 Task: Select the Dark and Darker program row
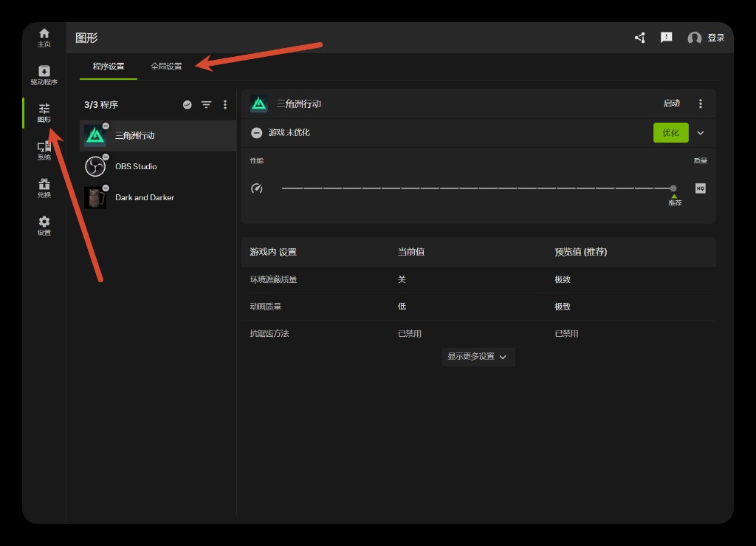pos(158,197)
